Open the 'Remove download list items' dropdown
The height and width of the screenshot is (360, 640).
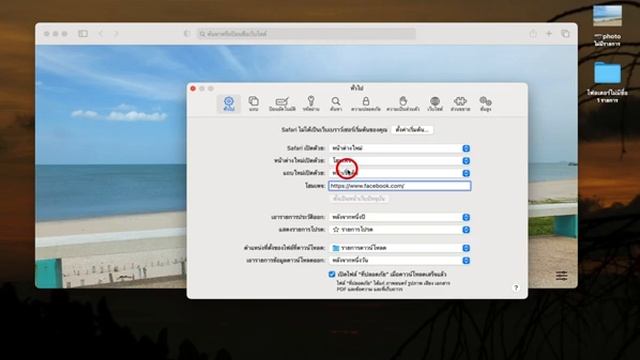[x=399, y=260]
